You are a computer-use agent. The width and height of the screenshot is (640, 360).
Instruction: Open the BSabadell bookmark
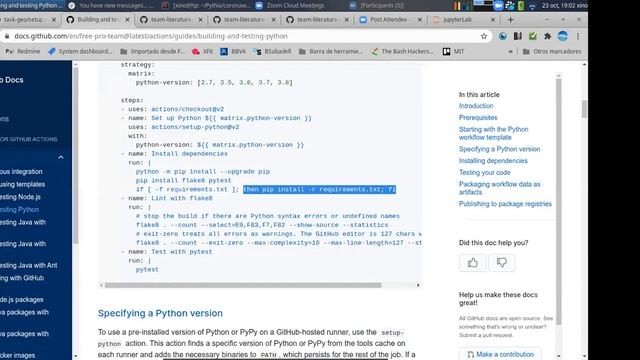pyautogui.click(x=272, y=51)
